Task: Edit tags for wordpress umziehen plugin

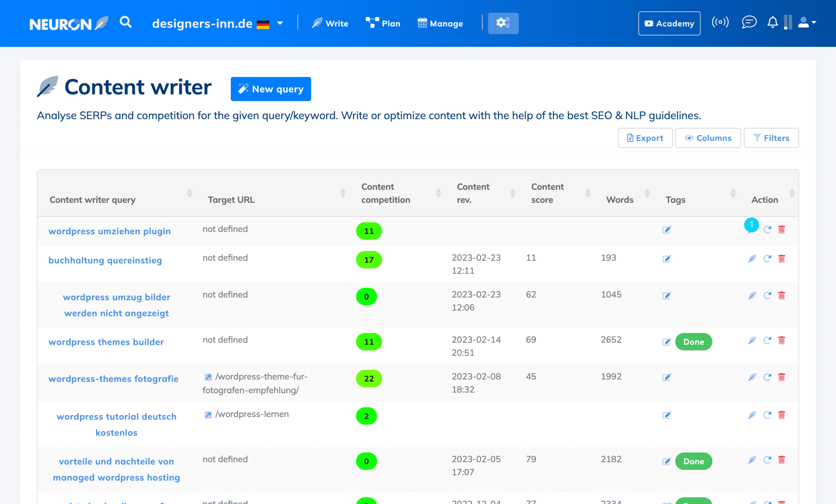Action: [667, 230]
